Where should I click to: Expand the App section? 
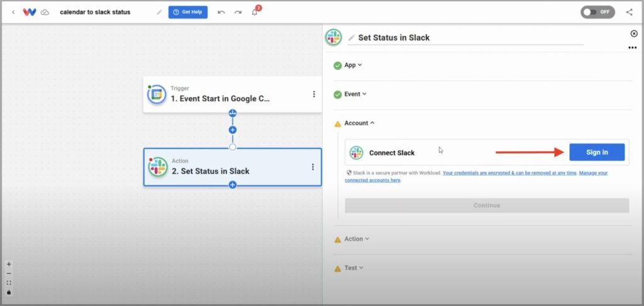pyautogui.click(x=353, y=65)
